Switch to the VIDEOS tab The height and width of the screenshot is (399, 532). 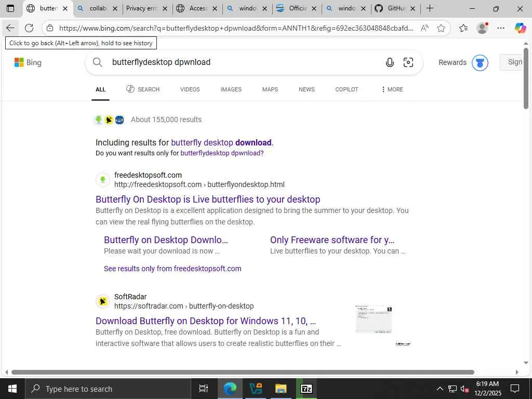tap(190, 89)
